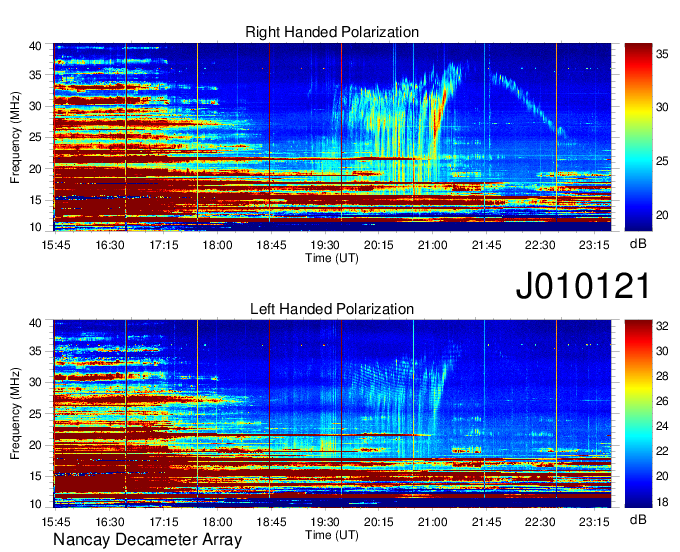Click the left-handed polarization spectrogram plot

[x=332, y=414]
